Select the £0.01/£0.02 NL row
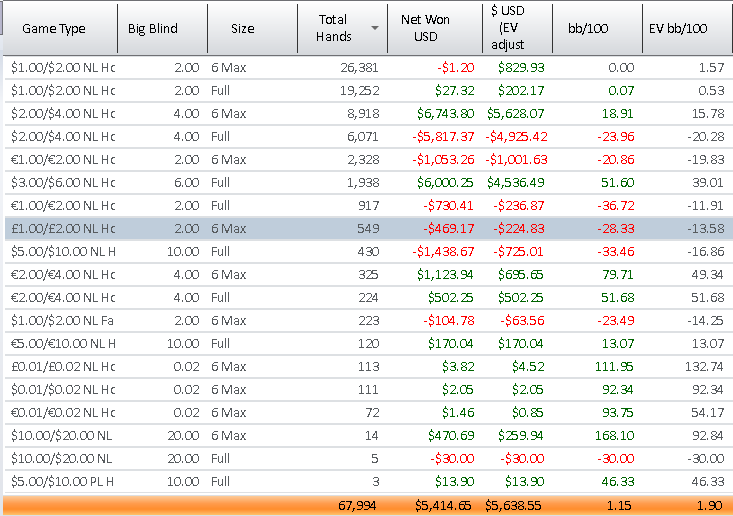The height and width of the screenshot is (516, 733). pos(368,366)
